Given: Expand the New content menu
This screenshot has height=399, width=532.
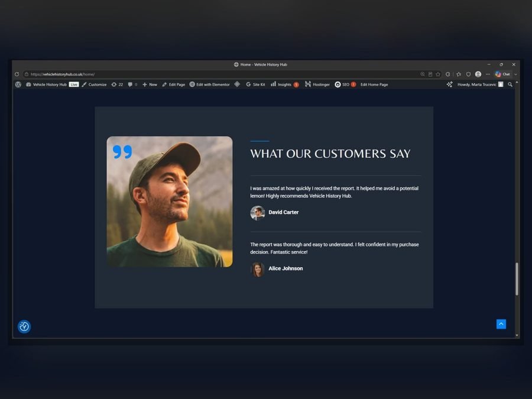Looking at the screenshot, I should coord(150,85).
